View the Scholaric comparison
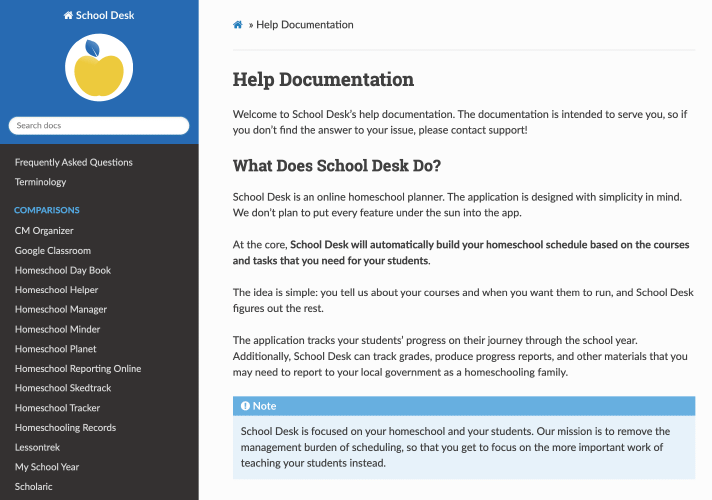Screen dimensions: 712x500 (33, 486)
